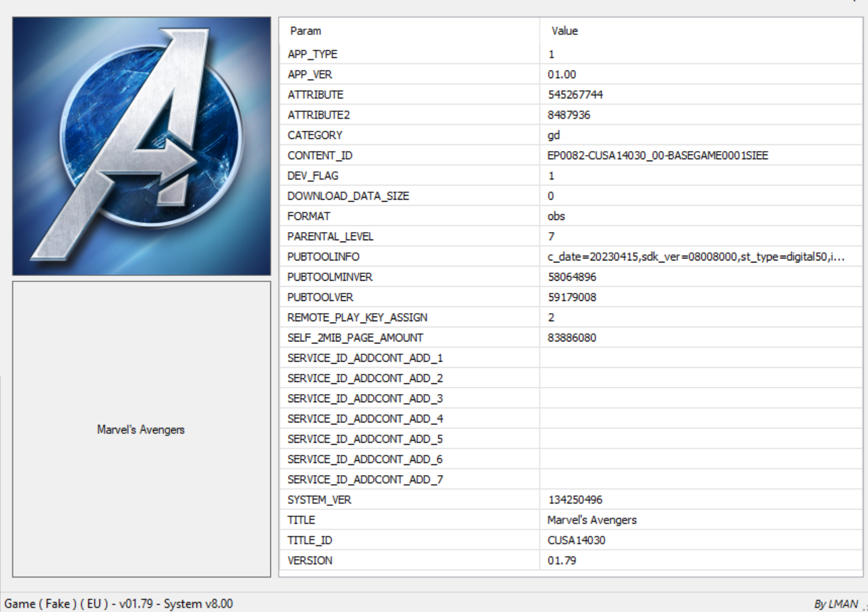Select the ATTRIBUTE parameter name
The image size is (868, 612).
(x=315, y=95)
